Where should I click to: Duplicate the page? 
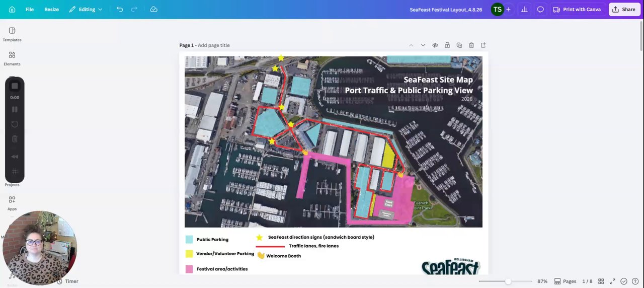[x=459, y=45]
